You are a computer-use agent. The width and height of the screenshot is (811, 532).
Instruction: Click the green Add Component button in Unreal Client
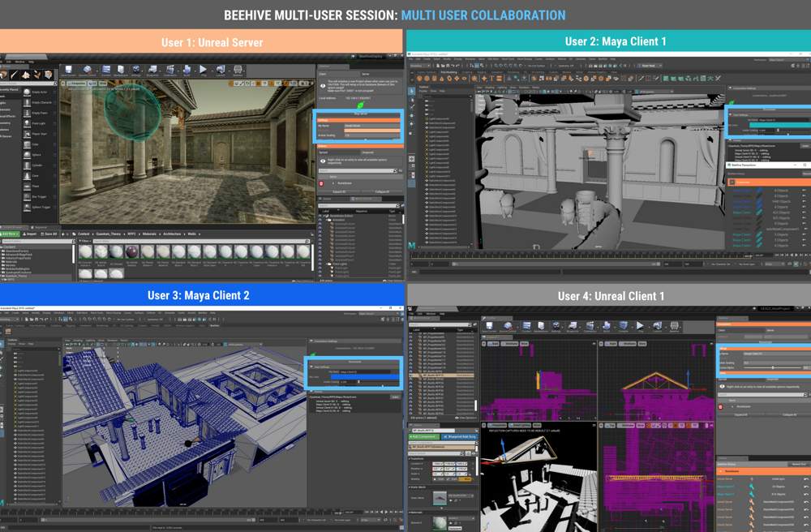(x=423, y=436)
